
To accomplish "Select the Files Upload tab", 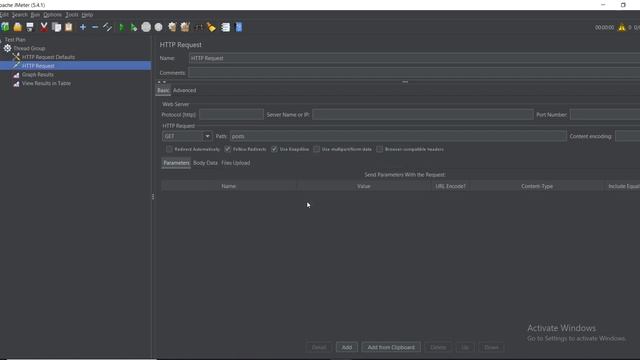I will [x=236, y=163].
